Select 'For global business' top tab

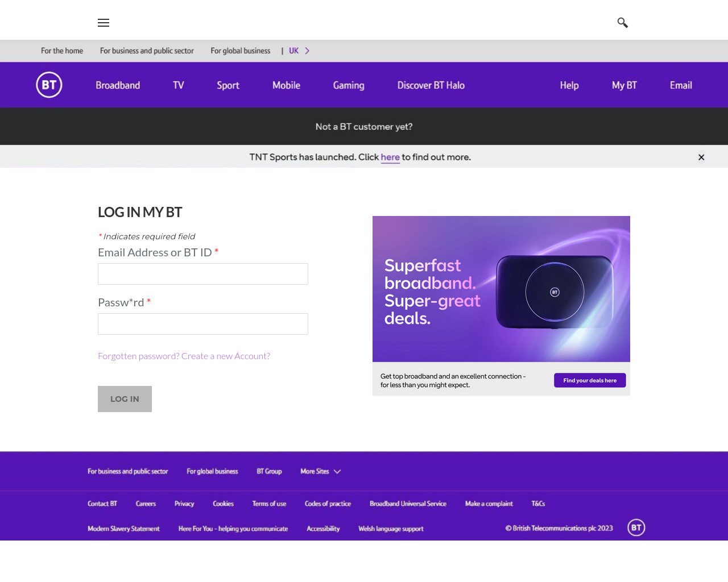tap(241, 51)
